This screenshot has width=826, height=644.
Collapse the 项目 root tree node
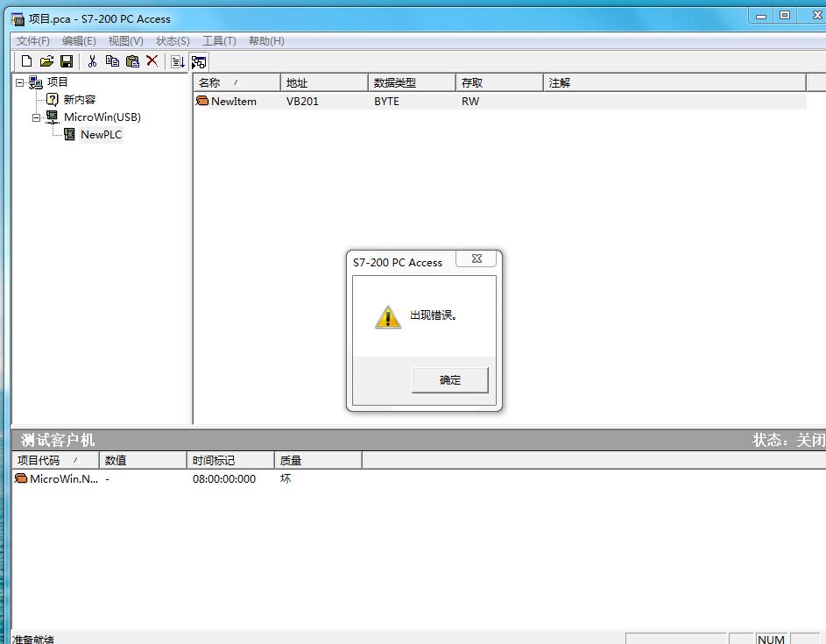[x=19, y=82]
